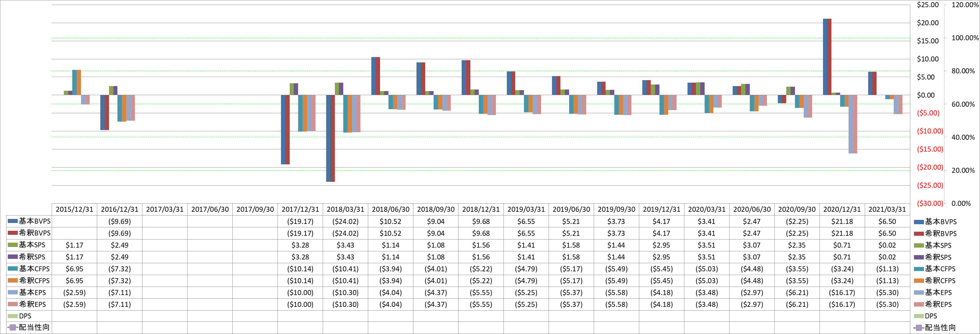This screenshot has height=334, width=980.
Task: Click 基本BVPS cell ($24.02) for 2018/03/31
Action: pos(345,222)
